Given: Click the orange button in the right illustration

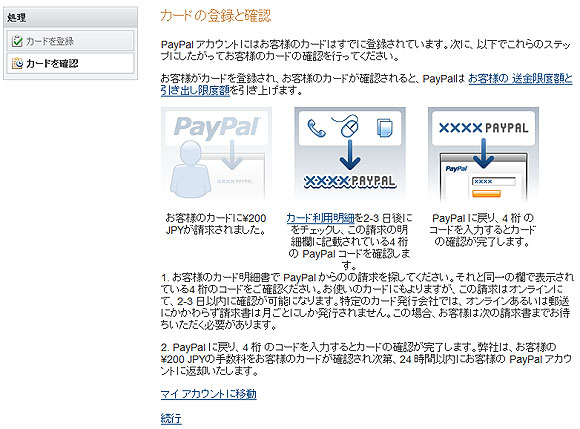Looking at the screenshot, I should (487, 193).
